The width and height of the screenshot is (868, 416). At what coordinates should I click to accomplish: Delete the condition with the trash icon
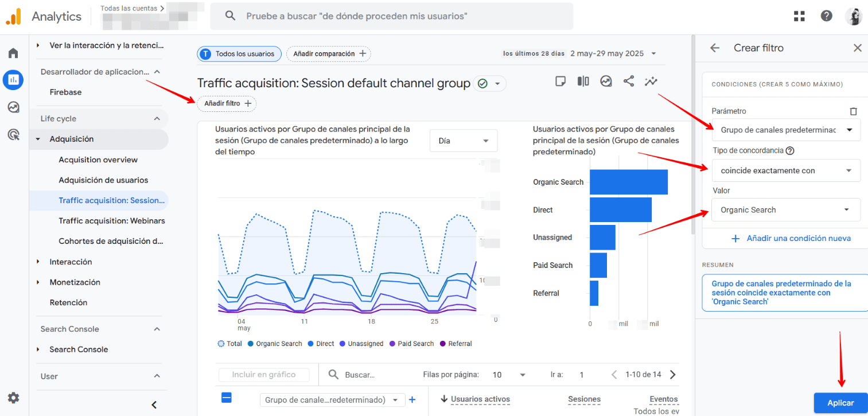pos(854,111)
